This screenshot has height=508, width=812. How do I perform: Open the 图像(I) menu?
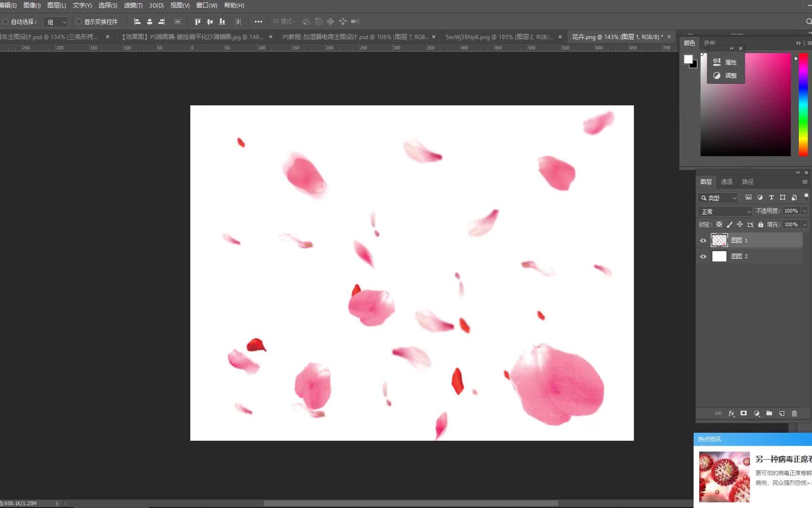tap(32, 5)
